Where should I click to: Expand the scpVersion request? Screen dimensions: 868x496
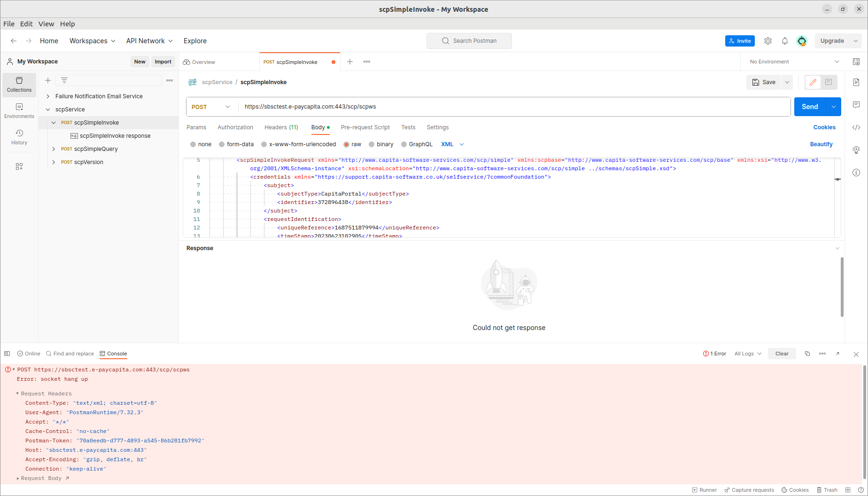tap(54, 162)
